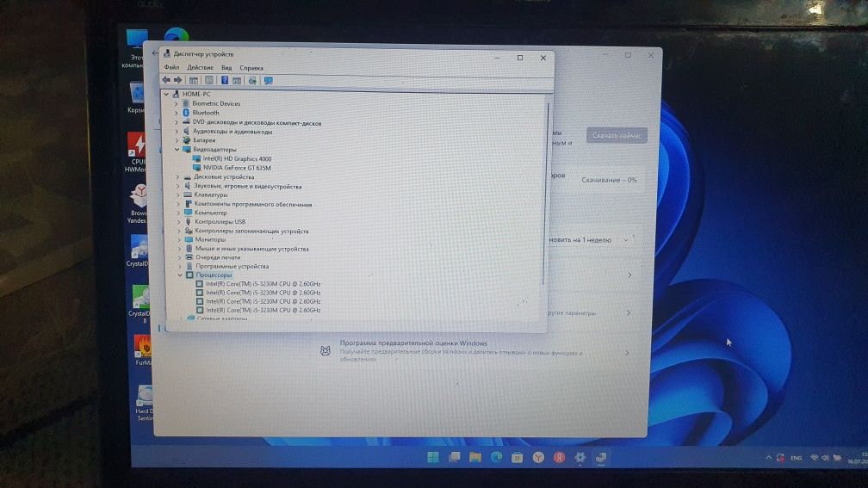Screen dimensions: 868x488
Task: Open Программа предварительной оценки Windows
Action: 476,351
